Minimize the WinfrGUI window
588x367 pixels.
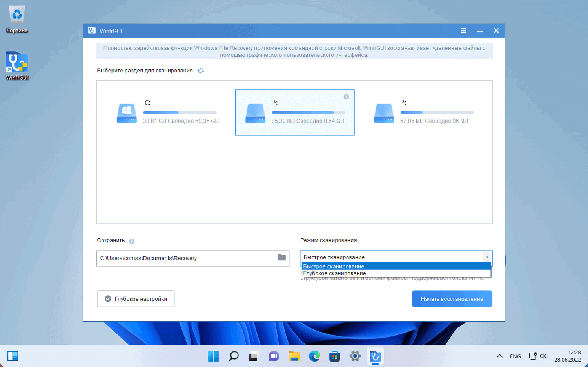[x=480, y=31]
